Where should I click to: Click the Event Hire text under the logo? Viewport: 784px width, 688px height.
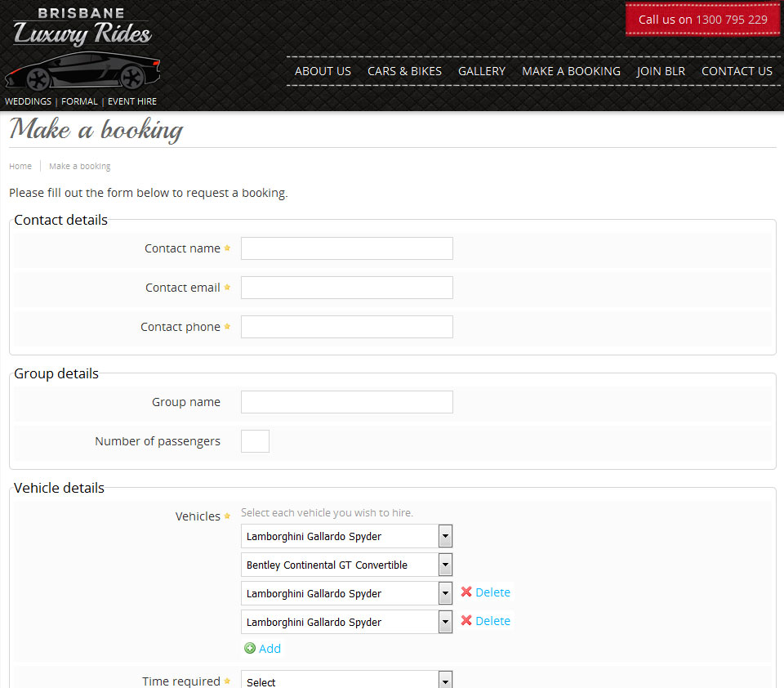pos(132,101)
